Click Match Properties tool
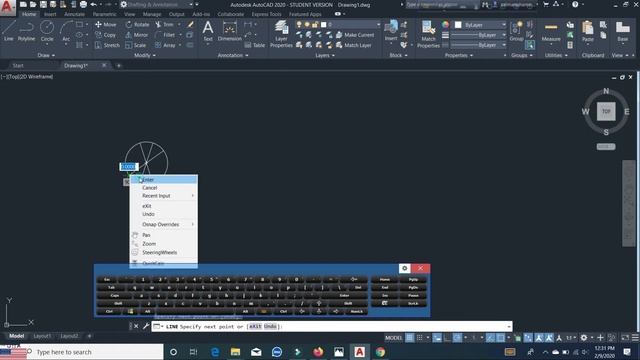 (428, 34)
